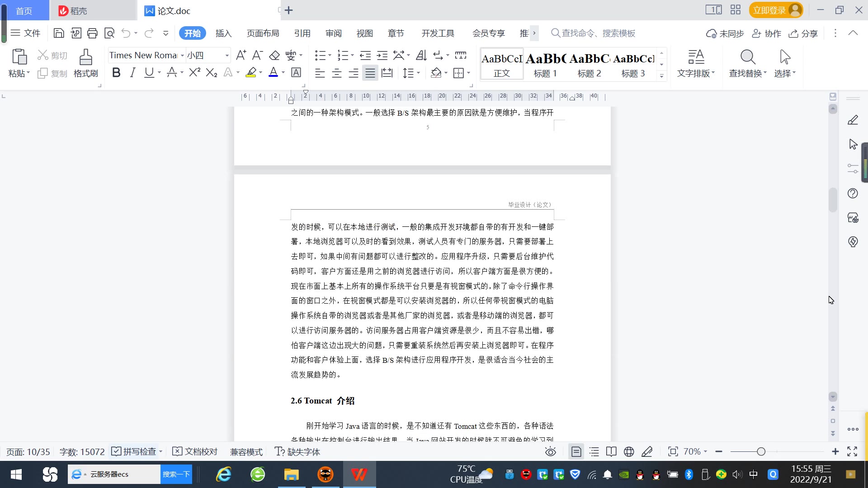Click the Undo arrow
The height and width of the screenshot is (488, 868).
click(x=126, y=33)
